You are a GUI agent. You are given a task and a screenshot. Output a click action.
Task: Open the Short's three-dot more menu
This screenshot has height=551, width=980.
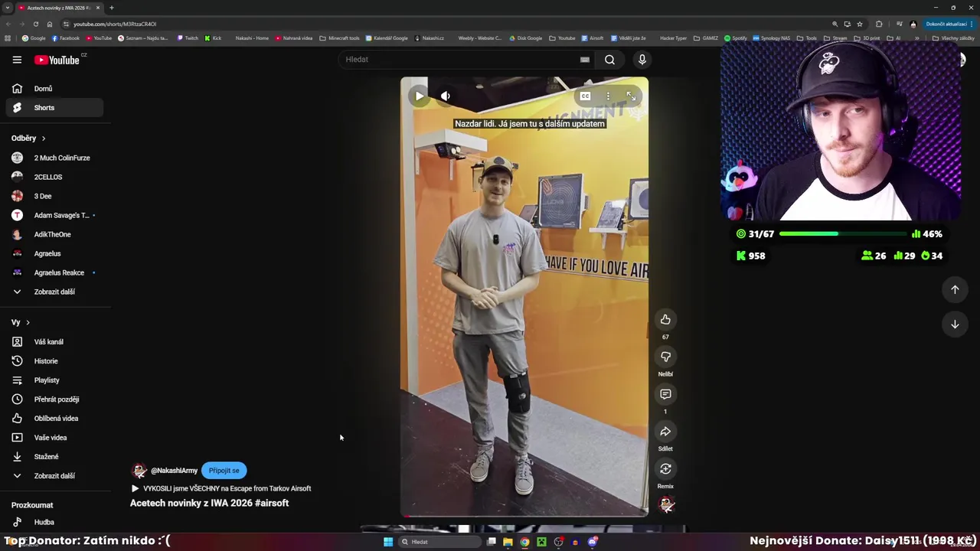pyautogui.click(x=608, y=96)
